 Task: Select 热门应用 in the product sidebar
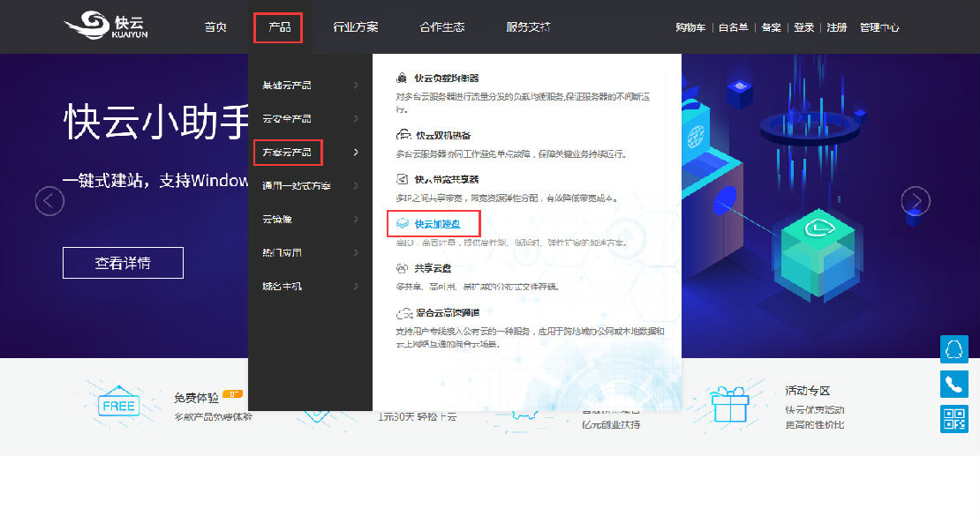click(282, 253)
